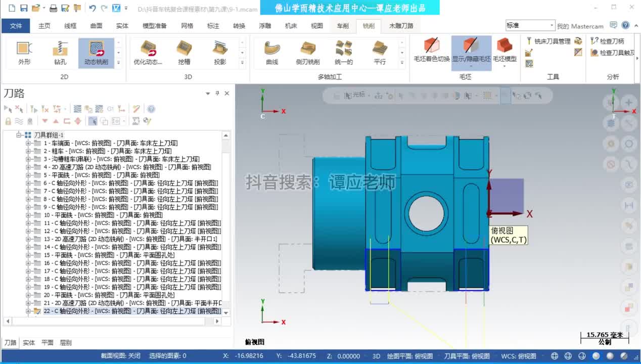
Task: Collapse the 刀具群组-1 group node
Action: (19, 135)
